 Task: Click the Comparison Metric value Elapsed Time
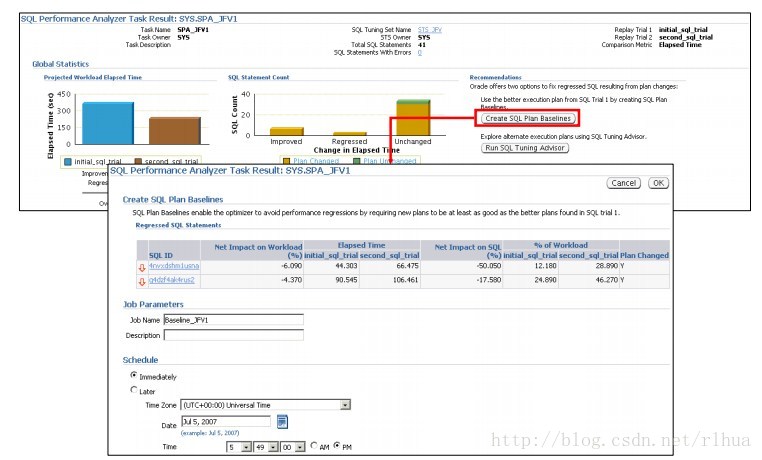[680, 45]
